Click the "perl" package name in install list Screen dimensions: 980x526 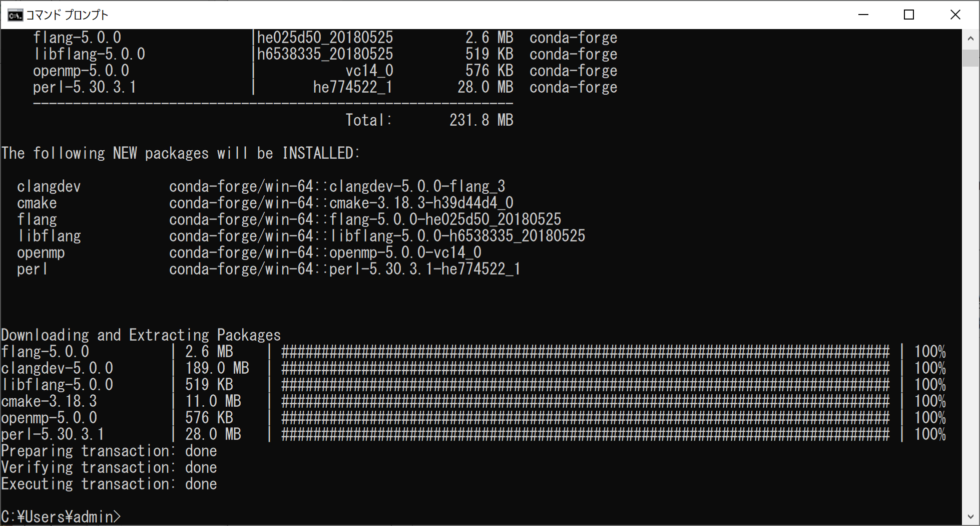coord(32,269)
